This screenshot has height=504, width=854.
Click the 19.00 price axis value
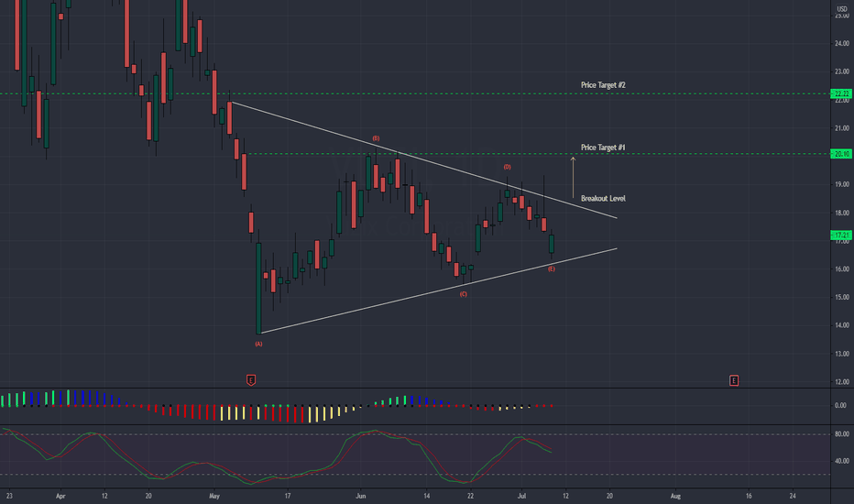[x=841, y=184]
